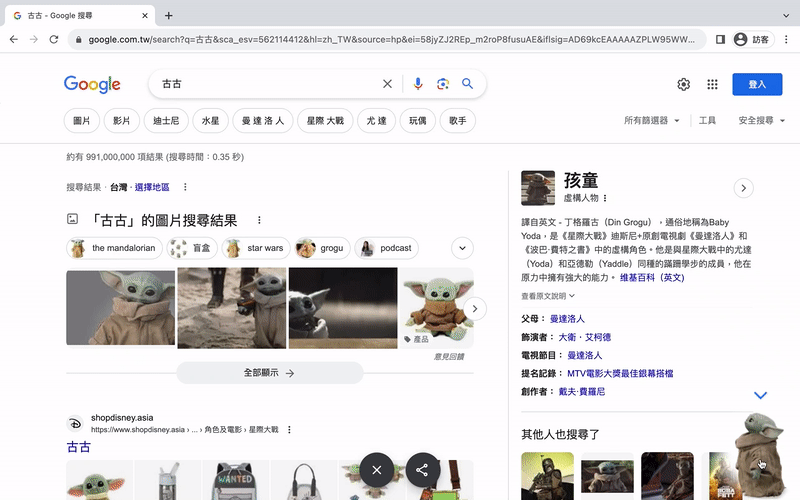Select the 盲盒 image chip
Image resolution: width=800 pixels, height=500 pixels.
click(192, 248)
